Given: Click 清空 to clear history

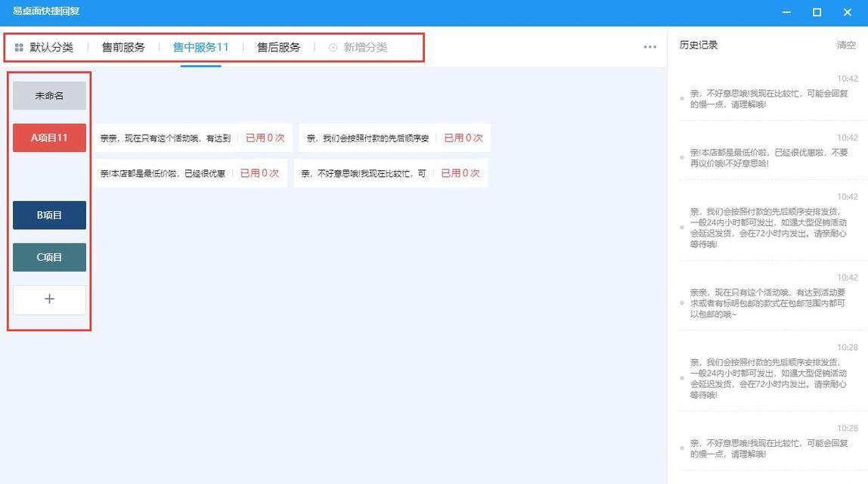Looking at the screenshot, I should 846,45.
